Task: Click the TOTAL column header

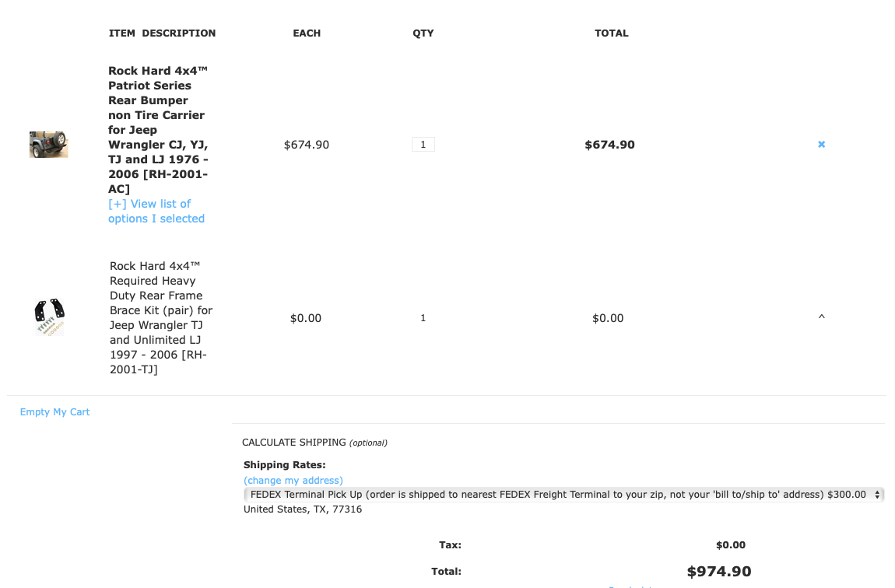Action: tap(611, 33)
